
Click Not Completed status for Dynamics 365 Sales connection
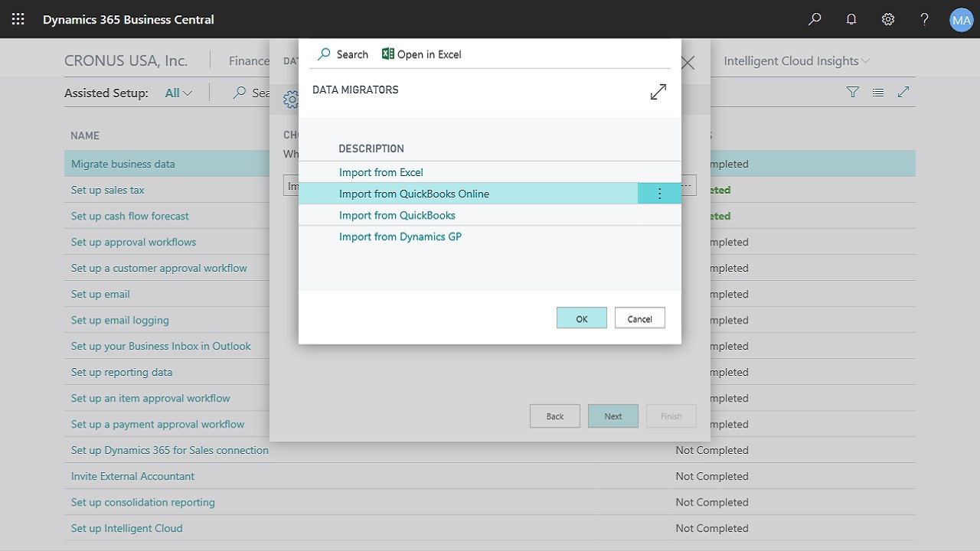tap(712, 450)
